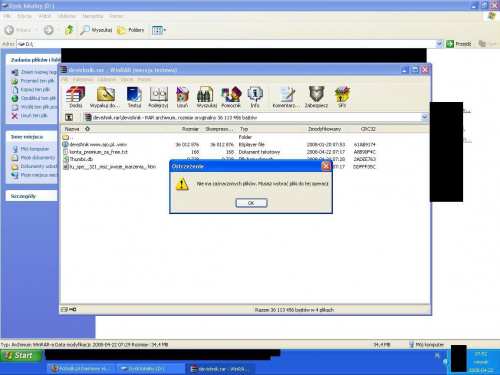Click the Thumbs.db file icon
This screenshot has width=500, height=375.
66,159
